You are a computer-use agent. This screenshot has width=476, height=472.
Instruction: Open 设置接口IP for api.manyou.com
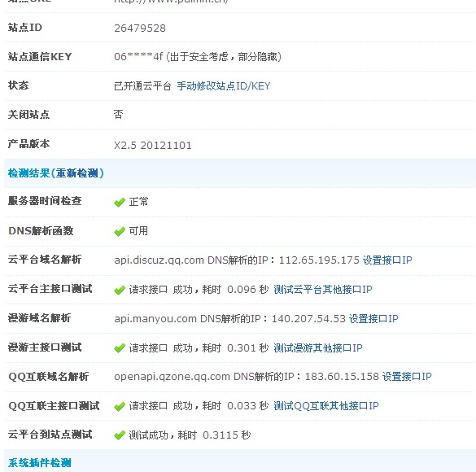click(x=373, y=319)
